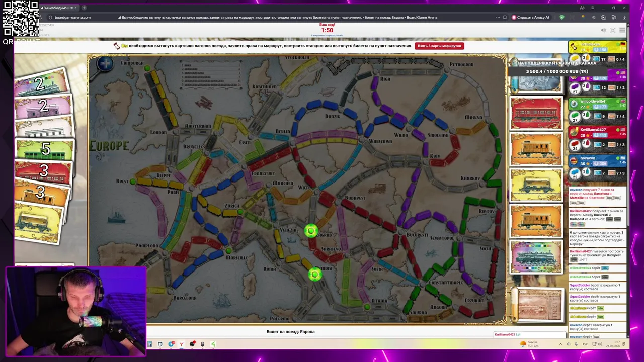The image size is (644, 362).
Task: Open Telegram icon in the taskbar
Action: (172, 344)
